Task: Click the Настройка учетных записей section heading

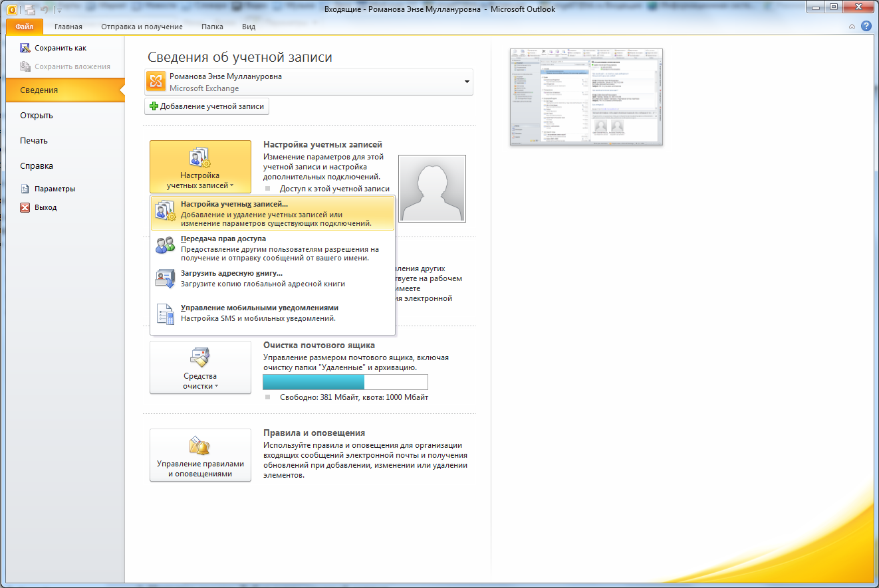Action: coord(322,144)
